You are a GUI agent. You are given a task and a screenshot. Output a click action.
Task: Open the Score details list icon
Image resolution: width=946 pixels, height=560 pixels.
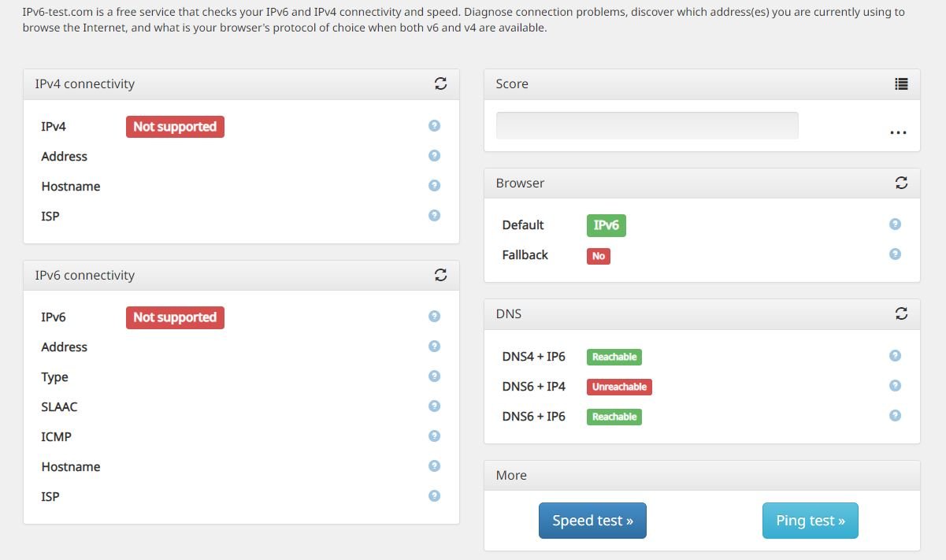coord(901,83)
